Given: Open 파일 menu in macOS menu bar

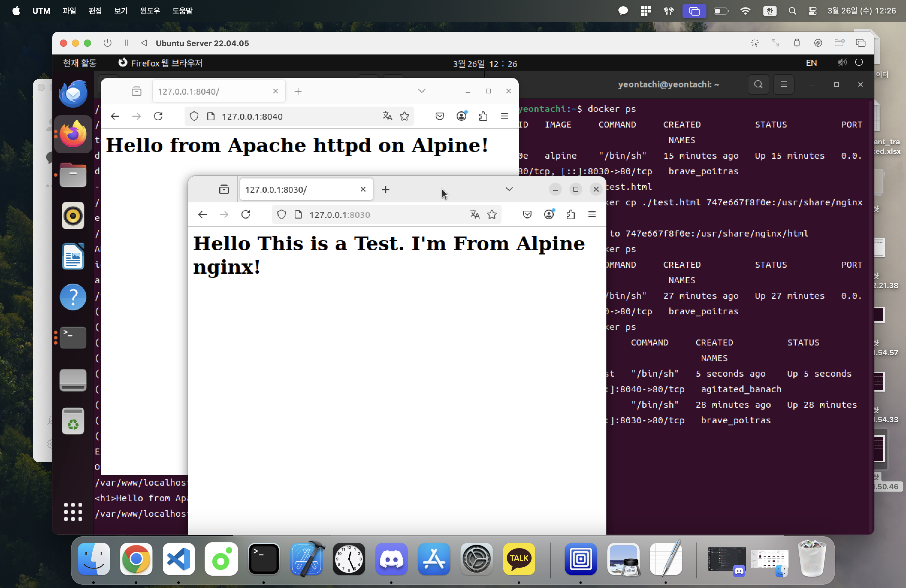Looking at the screenshot, I should pyautogui.click(x=69, y=11).
